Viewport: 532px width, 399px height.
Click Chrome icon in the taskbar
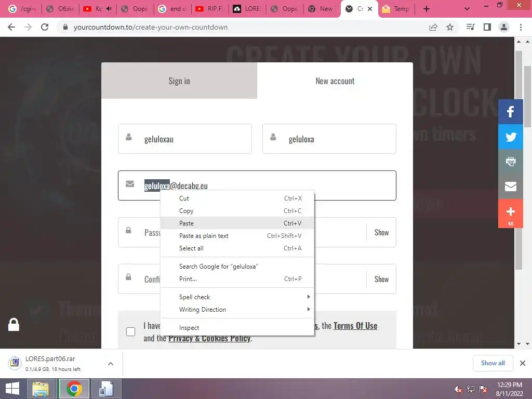(74, 389)
